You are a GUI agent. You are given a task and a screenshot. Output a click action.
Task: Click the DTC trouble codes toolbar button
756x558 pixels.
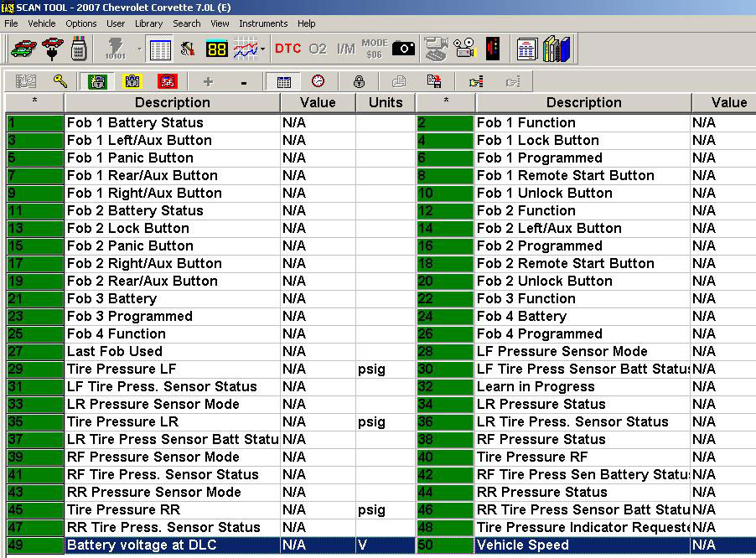point(287,49)
